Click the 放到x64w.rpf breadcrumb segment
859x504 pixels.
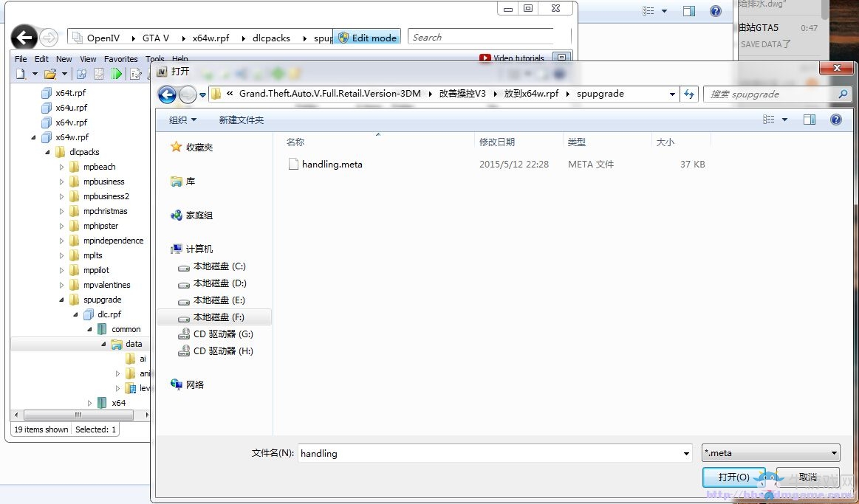pyautogui.click(x=531, y=94)
